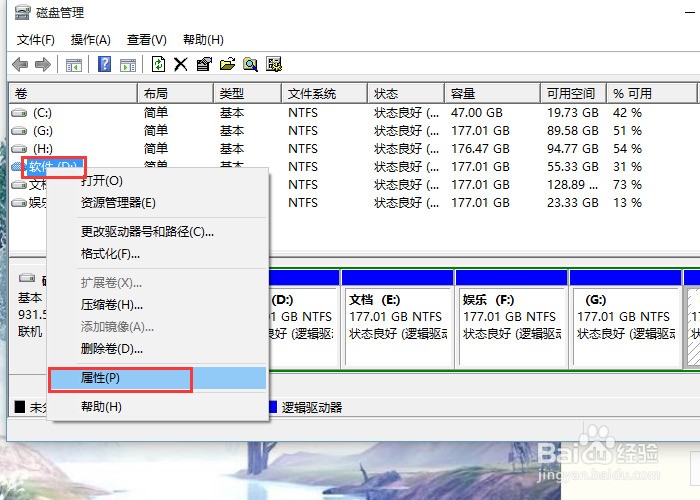Sort by the 卷 column header

(x=73, y=93)
